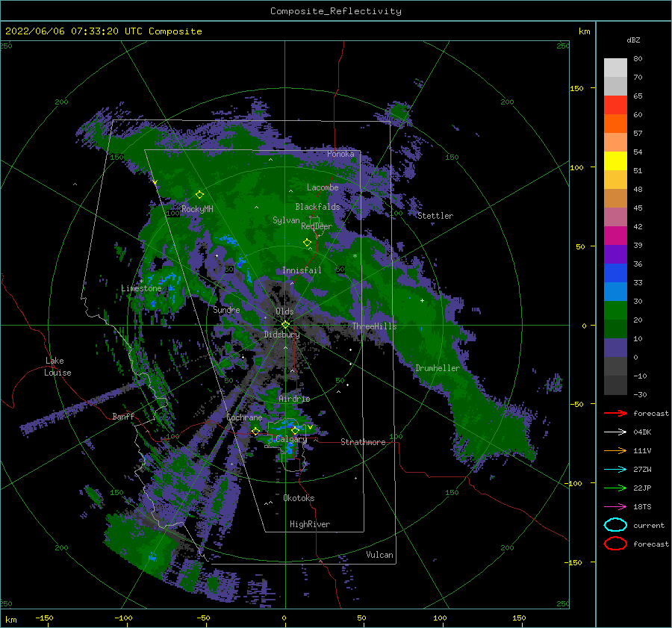
Task: Click the Okotoks town label
Action: click(299, 498)
